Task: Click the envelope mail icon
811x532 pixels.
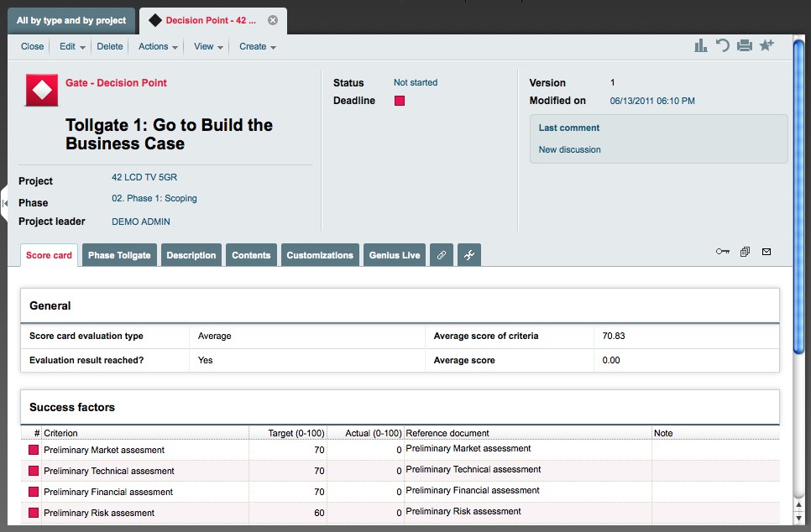Action: coord(767,252)
